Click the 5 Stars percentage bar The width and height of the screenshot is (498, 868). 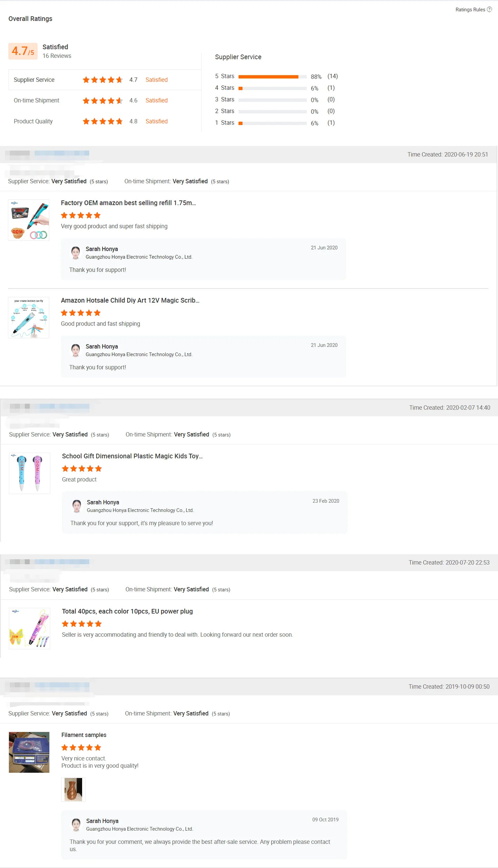pos(272,76)
